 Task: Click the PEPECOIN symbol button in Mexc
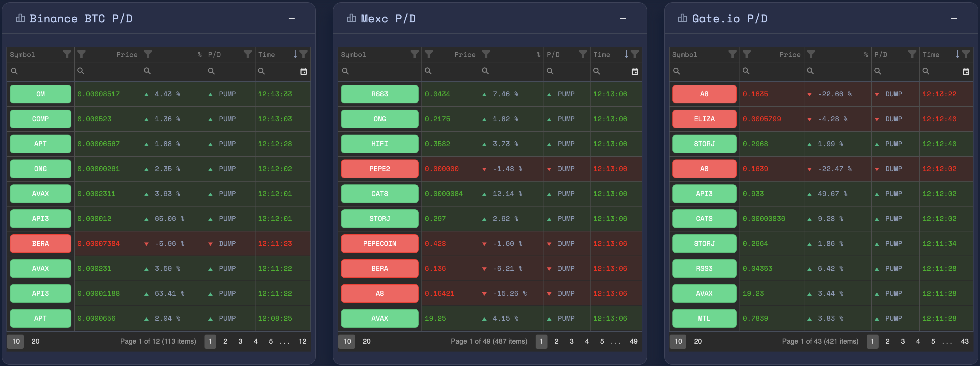point(380,244)
